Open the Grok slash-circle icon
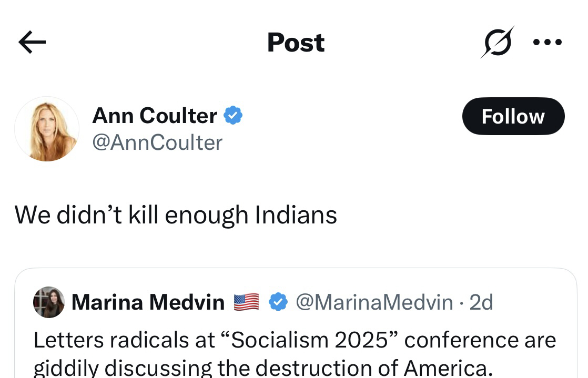 [x=496, y=43]
